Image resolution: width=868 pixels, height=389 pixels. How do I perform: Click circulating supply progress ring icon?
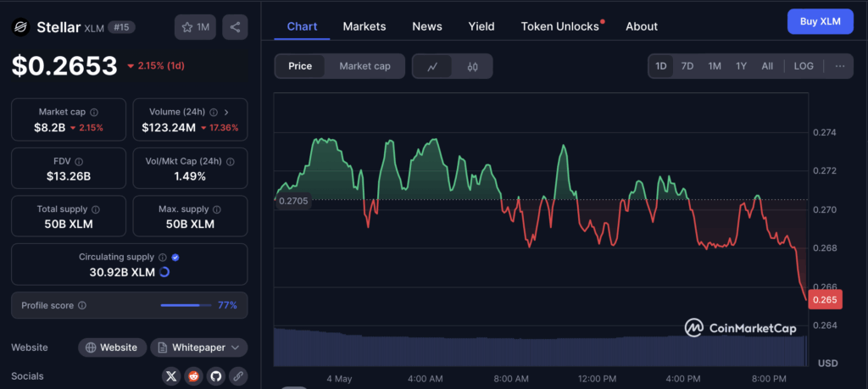point(164,272)
